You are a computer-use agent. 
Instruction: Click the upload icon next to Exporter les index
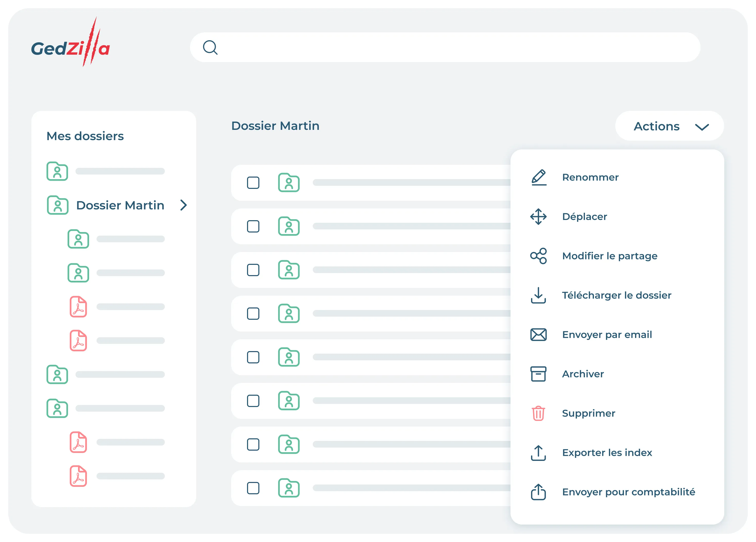click(538, 453)
